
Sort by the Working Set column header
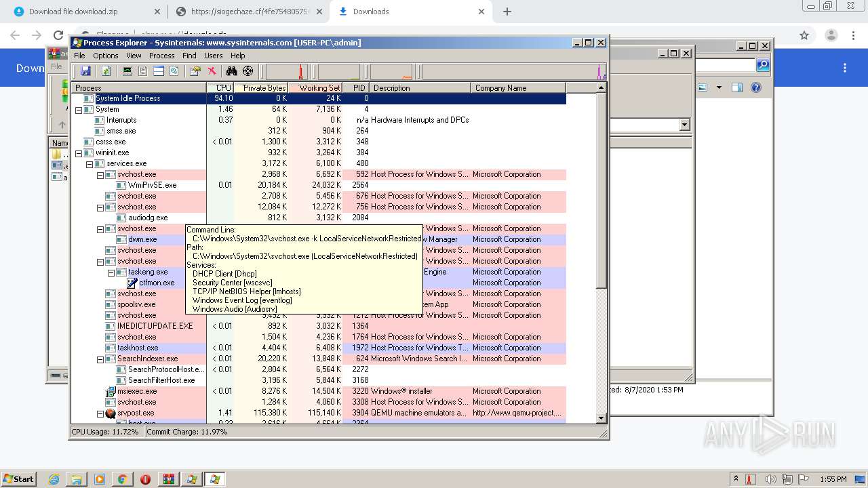click(x=315, y=87)
